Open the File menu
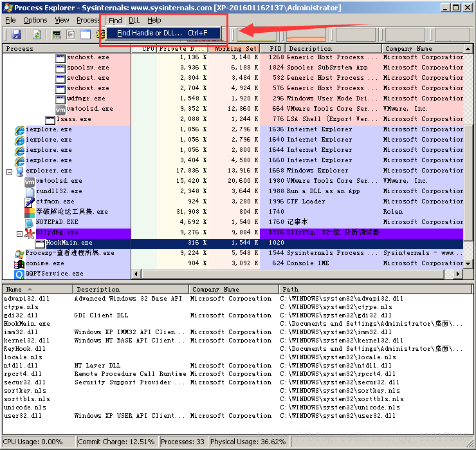The width and height of the screenshot is (476, 450). 11,20
